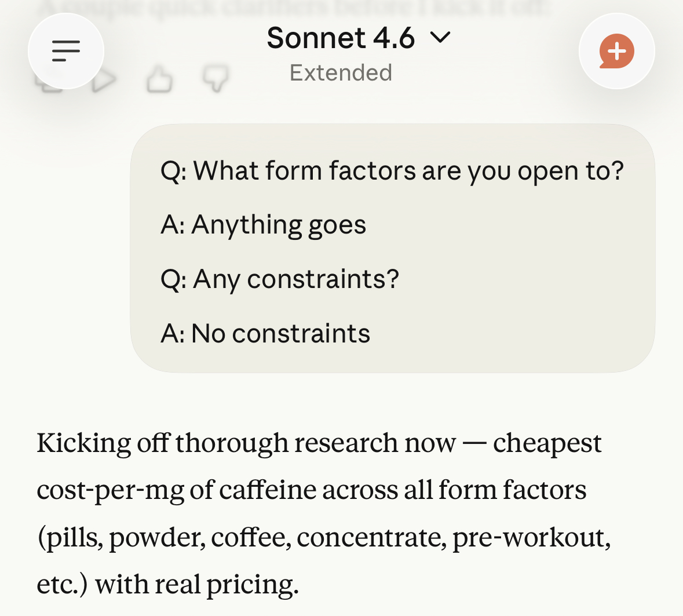683x616 pixels.
Task: Click the word 'cheapest' in the reply
Action: click(x=547, y=443)
